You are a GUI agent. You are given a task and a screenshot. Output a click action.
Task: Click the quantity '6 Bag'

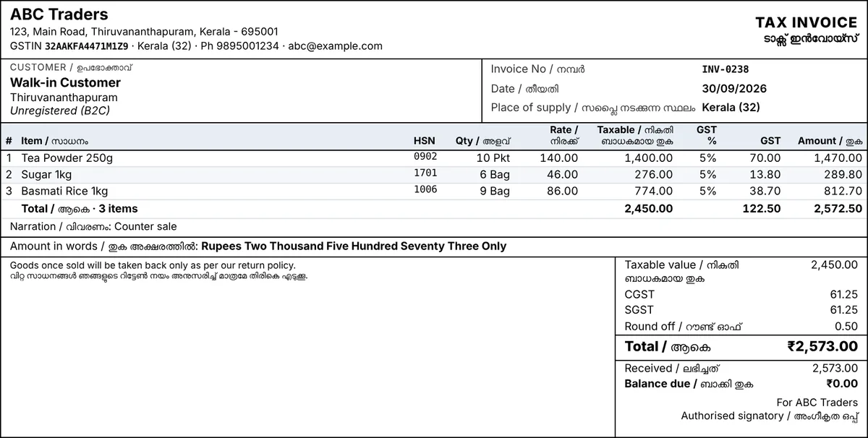[495, 174]
